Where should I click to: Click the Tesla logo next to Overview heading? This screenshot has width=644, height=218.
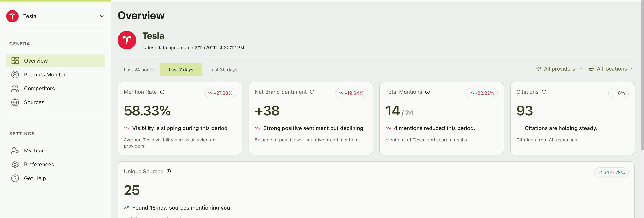click(x=127, y=40)
